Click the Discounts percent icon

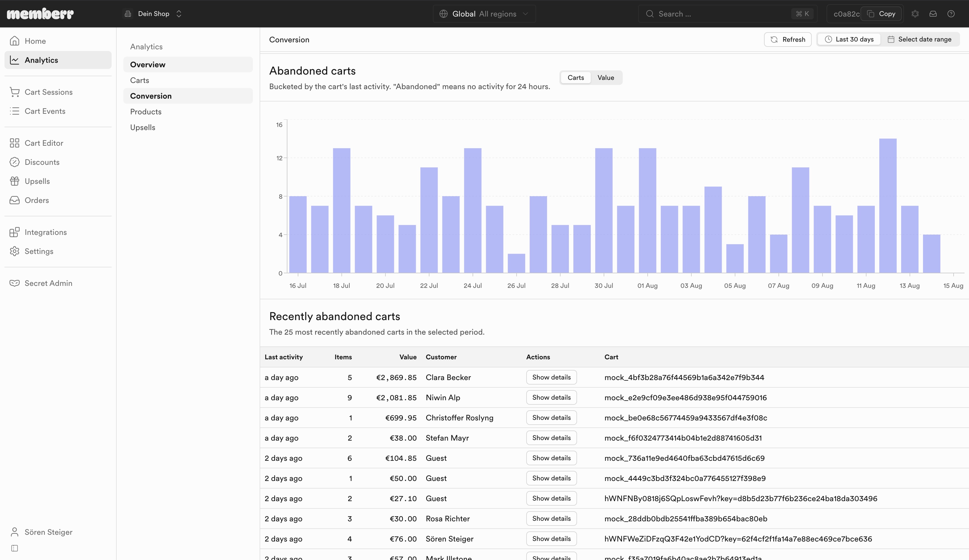15,162
